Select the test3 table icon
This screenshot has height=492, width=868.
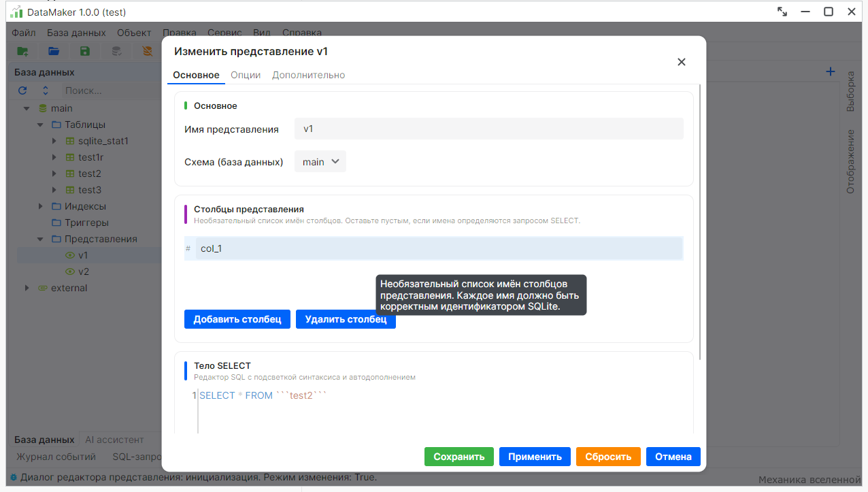(70, 190)
